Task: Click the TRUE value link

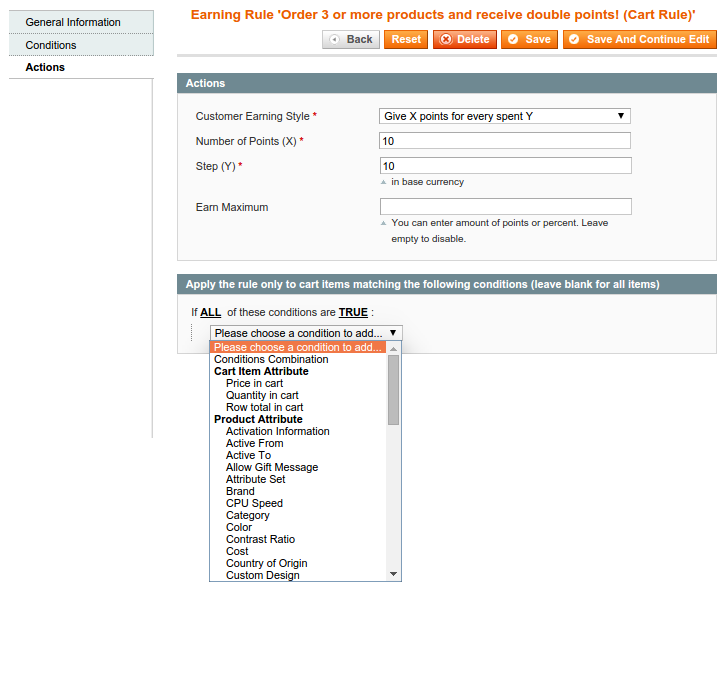Action: coord(353,312)
